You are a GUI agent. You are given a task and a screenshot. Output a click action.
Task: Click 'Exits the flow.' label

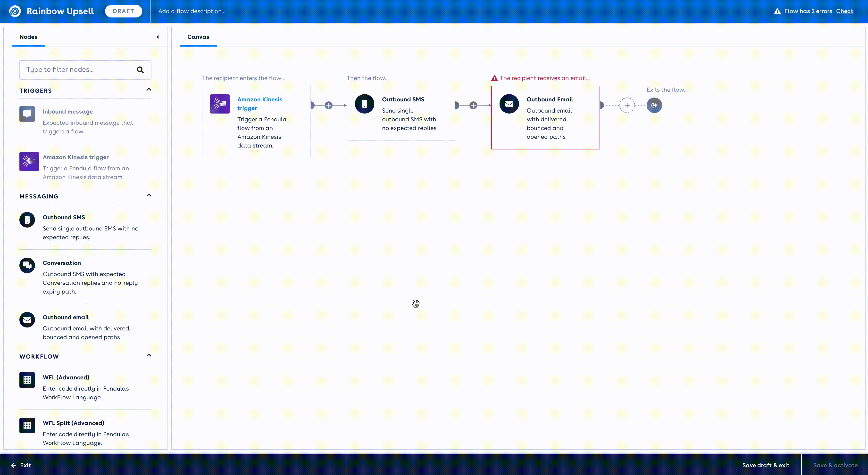click(x=666, y=90)
